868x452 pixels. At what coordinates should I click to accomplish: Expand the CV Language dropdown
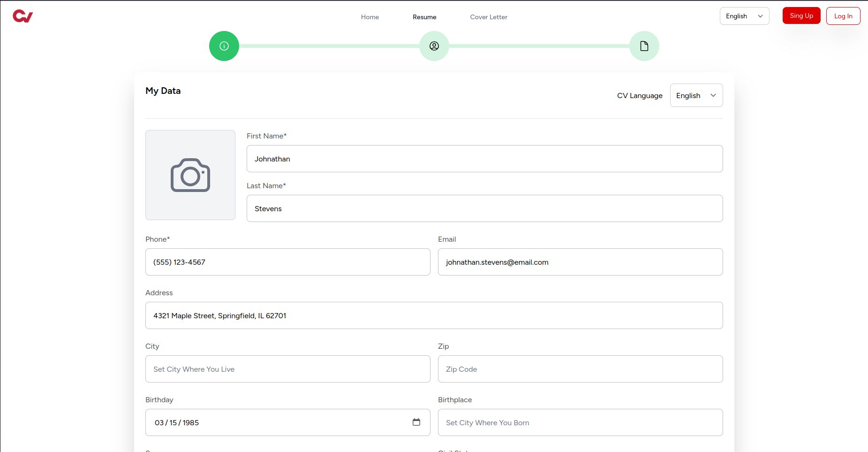tap(696, 95)
